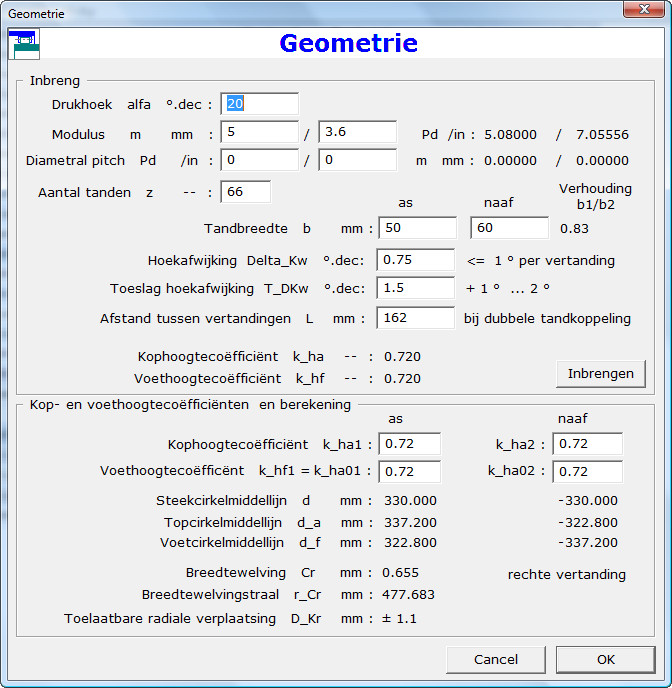Click the Hoekafwijking Delta_Kw input field
The height and width of the screenshot is (688, 672).
[x=415, y=260]
